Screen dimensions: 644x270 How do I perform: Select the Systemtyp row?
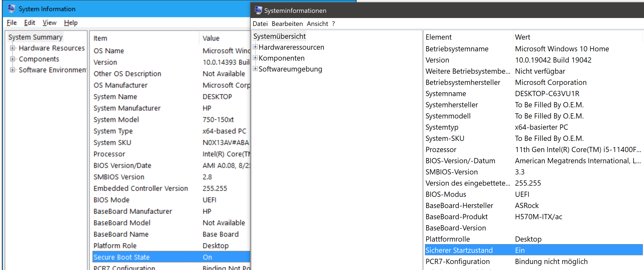coord(534,127)
